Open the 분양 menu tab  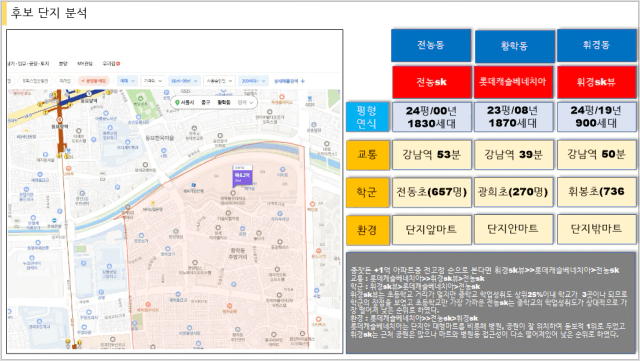(x=62, y=64)
